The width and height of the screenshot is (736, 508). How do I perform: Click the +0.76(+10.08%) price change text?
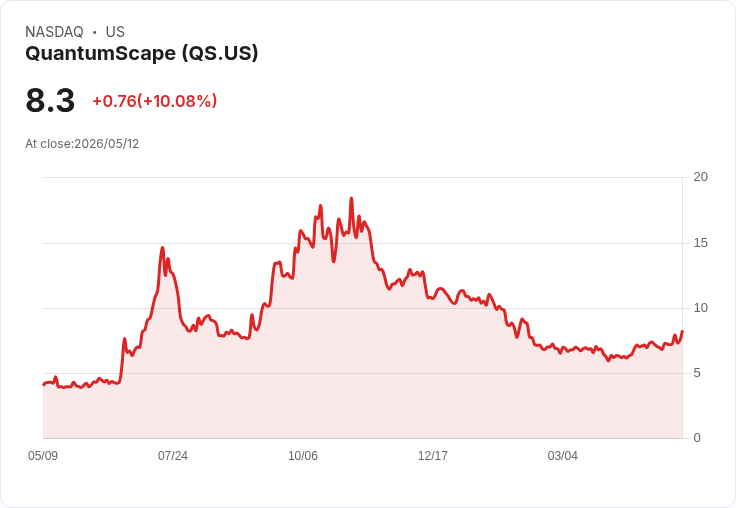tap(154, 101)
